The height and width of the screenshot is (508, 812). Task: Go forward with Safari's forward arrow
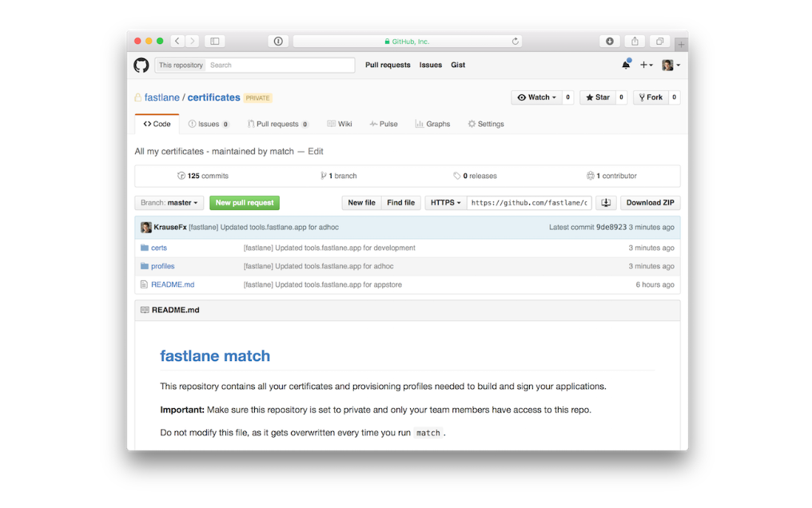(x=192, y=41)
